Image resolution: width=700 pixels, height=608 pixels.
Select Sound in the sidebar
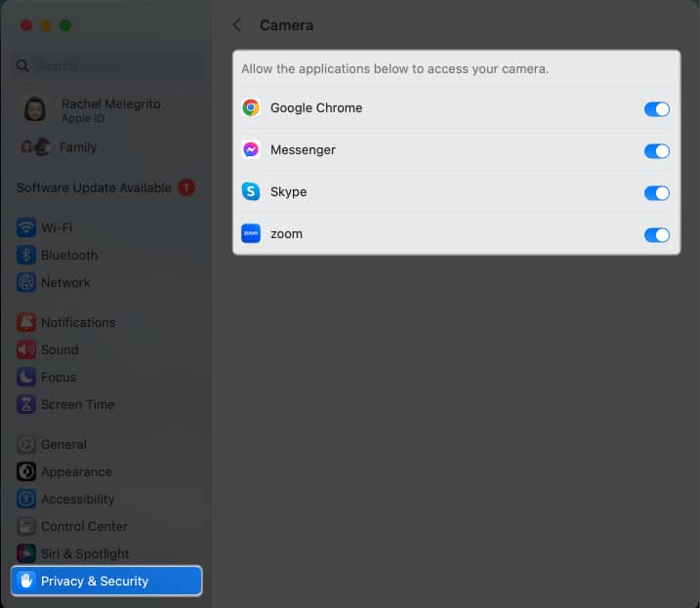[x=106, y=349]
